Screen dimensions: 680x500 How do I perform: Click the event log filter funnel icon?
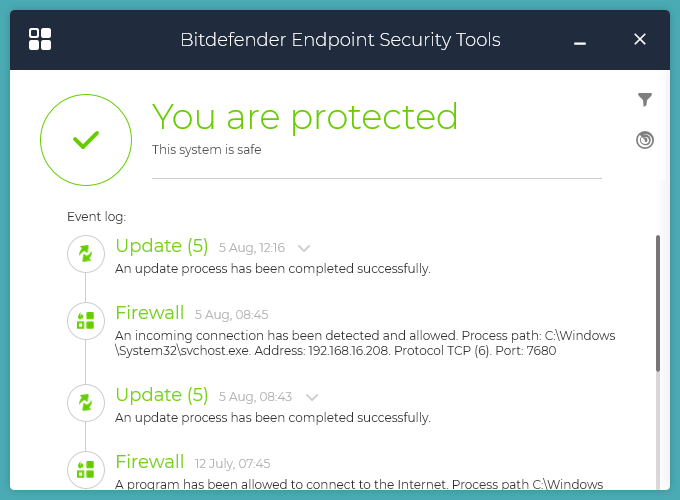click(645, 100)
